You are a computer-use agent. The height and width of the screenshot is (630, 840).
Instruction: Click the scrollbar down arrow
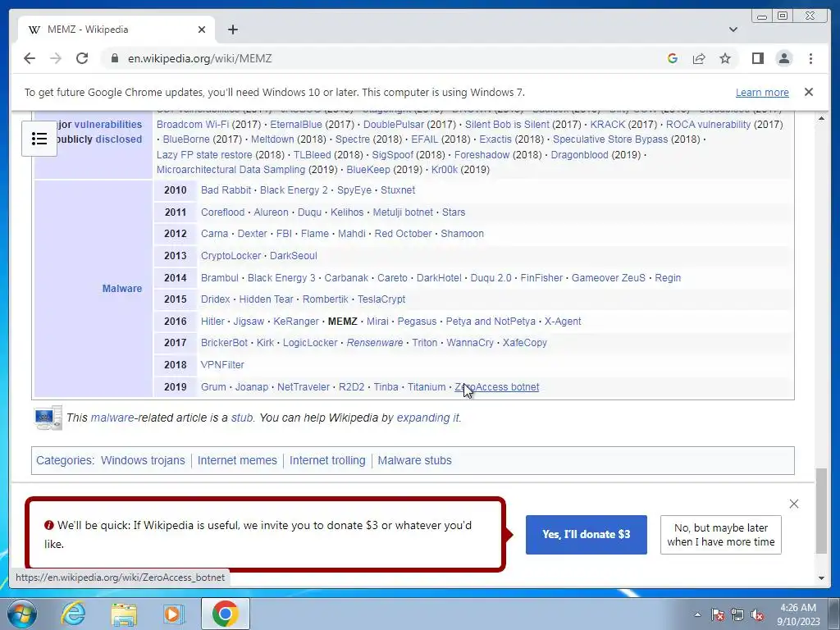tap(821, 578)
